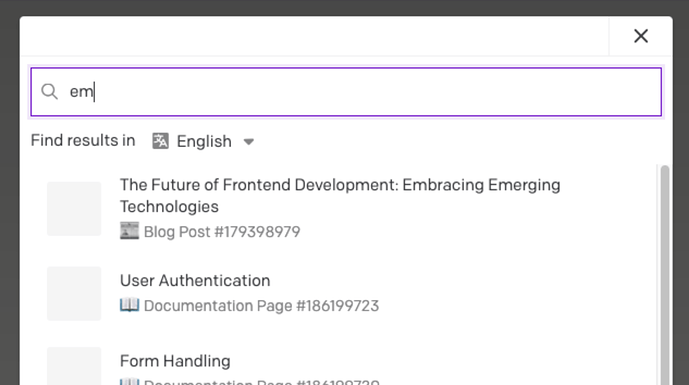Expand the English language dropdown arrow
Image resolution: width=689 pixels, height=385 pixels.
(249, 142)
